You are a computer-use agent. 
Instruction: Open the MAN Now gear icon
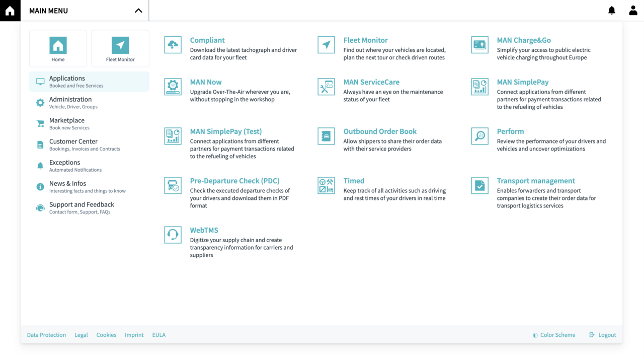click(x=173, y=87)
